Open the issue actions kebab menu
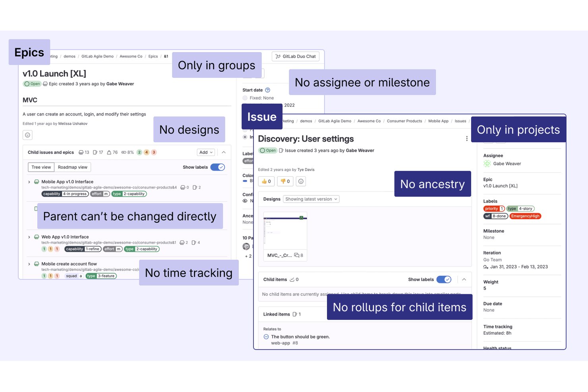This screenshot has height=392, width=588. [x=467, y=139]
